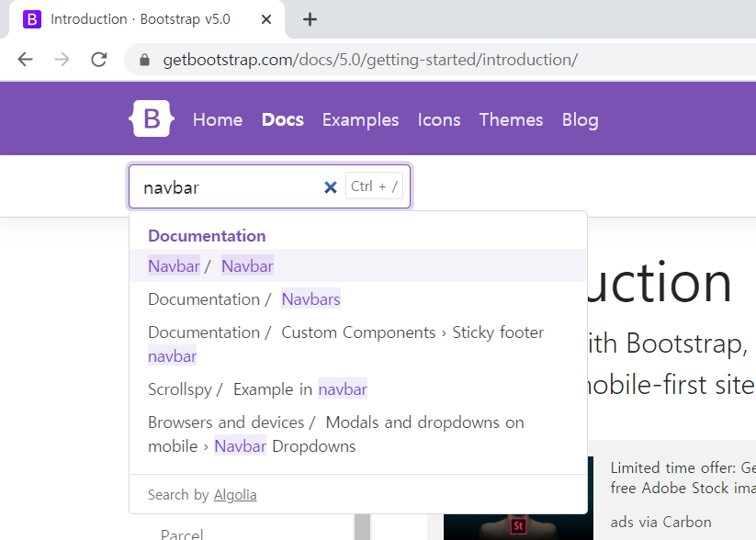The height and width of the screenshot is (540, 756).
Task: Open the Sticky footer navbar result
Action: coord(357,343)
